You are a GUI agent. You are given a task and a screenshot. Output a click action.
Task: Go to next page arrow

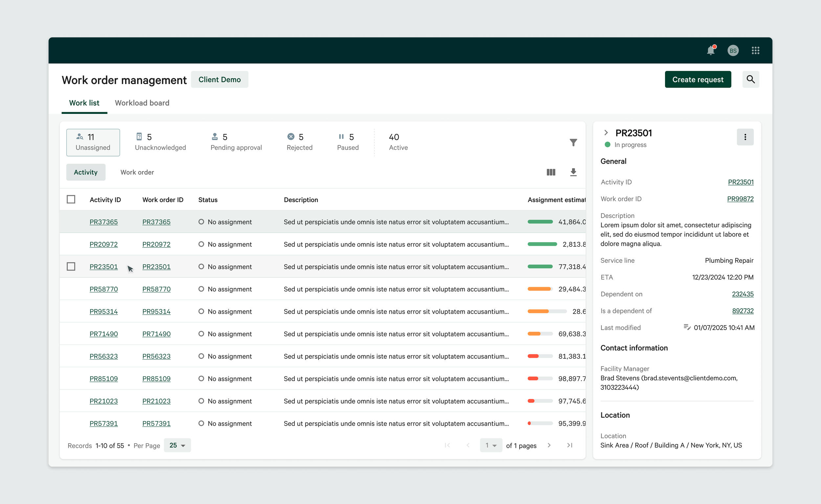coord(549,445)
